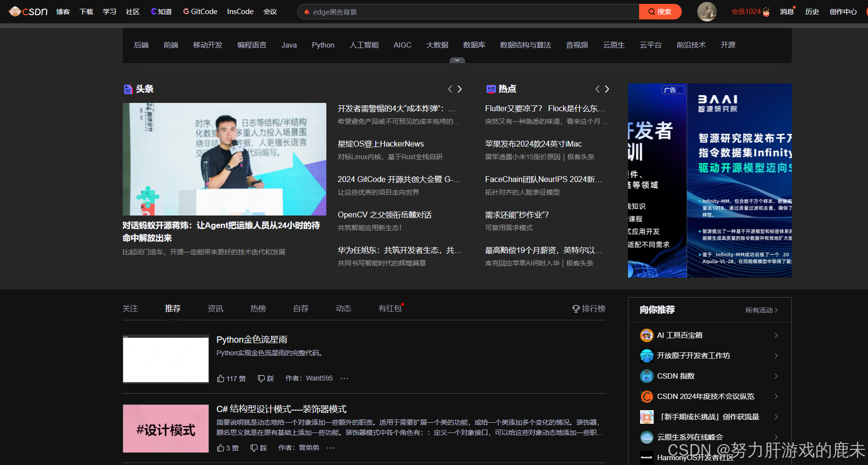Open 创作中心
Viewport: 868px width, 465px height.
tap(843, 12)
